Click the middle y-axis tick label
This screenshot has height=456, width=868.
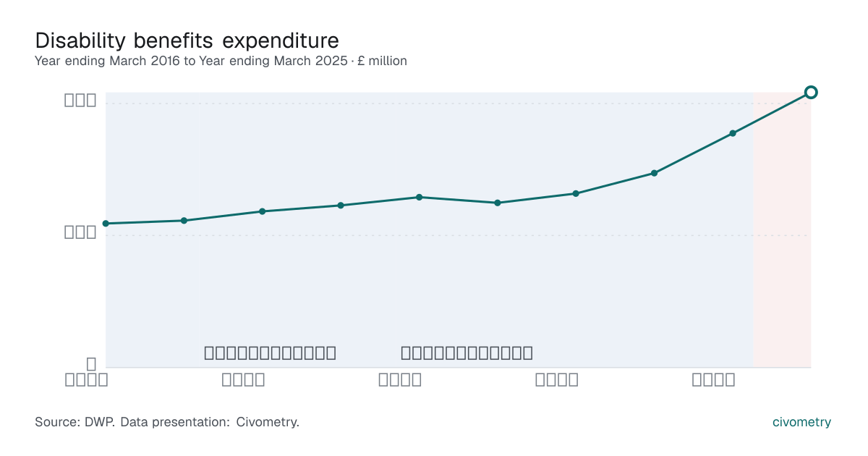click(81, 232)
